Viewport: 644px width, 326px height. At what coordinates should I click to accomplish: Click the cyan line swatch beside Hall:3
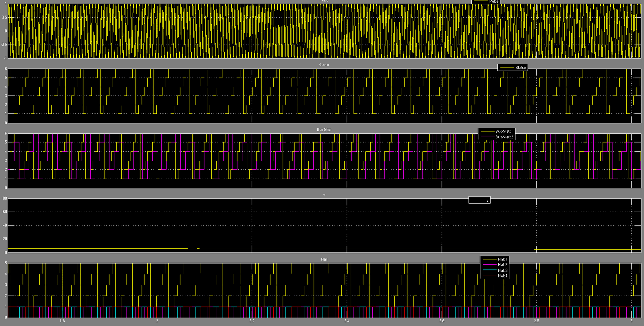pyautogui.click(x=489, y=270)
